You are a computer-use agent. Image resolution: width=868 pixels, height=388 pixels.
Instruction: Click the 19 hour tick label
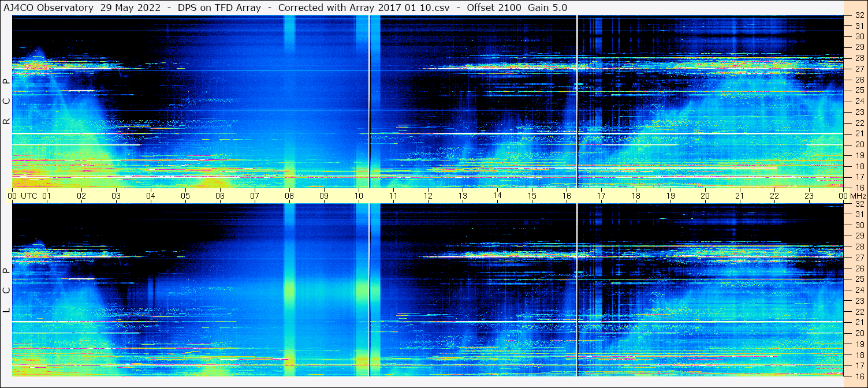click(670, 196)
